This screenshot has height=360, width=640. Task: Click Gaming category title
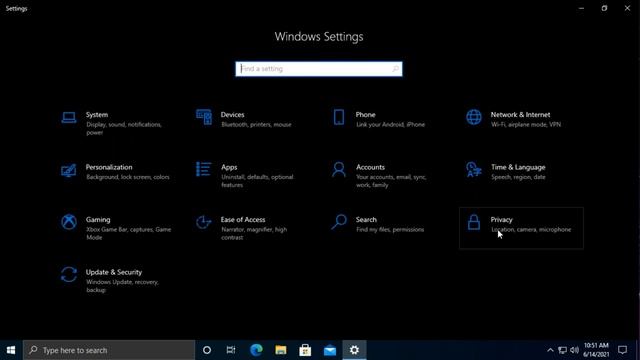click(98, 220)
